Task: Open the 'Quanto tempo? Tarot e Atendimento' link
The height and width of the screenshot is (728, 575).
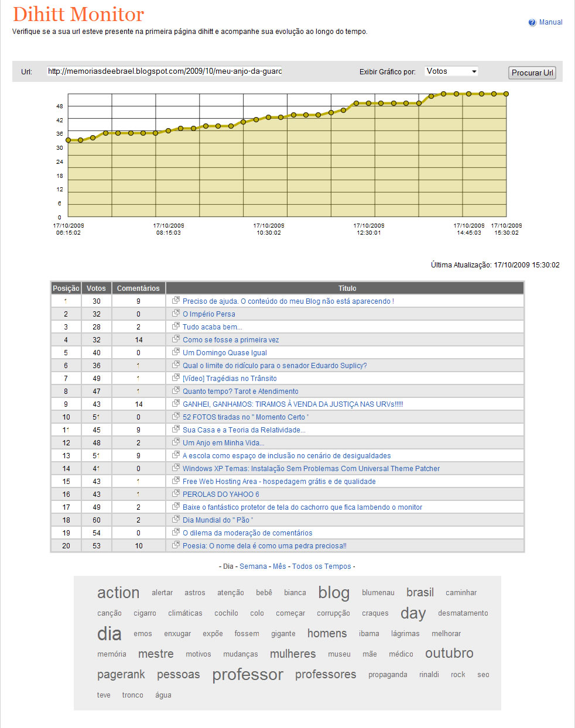Action: 240,392
